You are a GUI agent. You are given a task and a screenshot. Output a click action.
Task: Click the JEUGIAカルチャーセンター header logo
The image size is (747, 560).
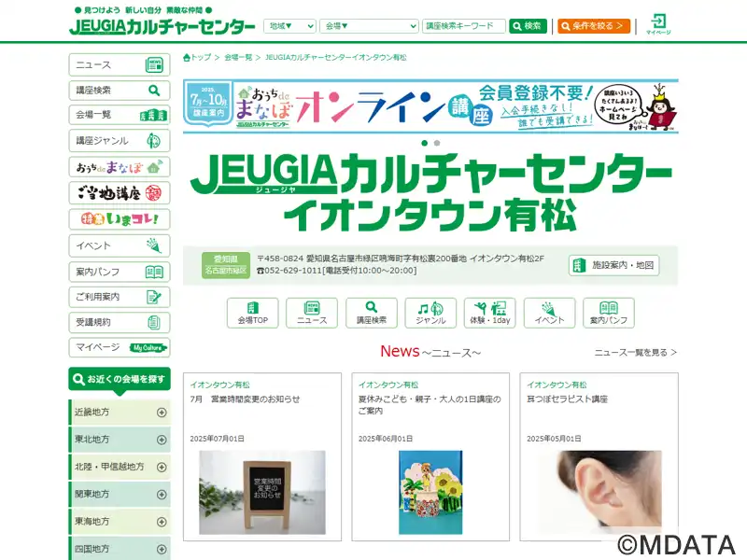coord(162,27)
